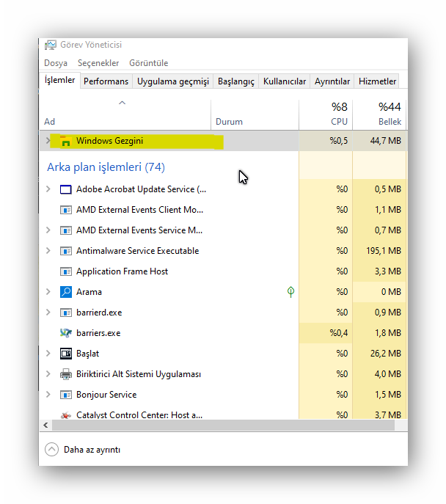The width and height of the screenshot is (446, 504).
Task: Click the 26,2 MB memory value of Başlat
Action: 386,354
